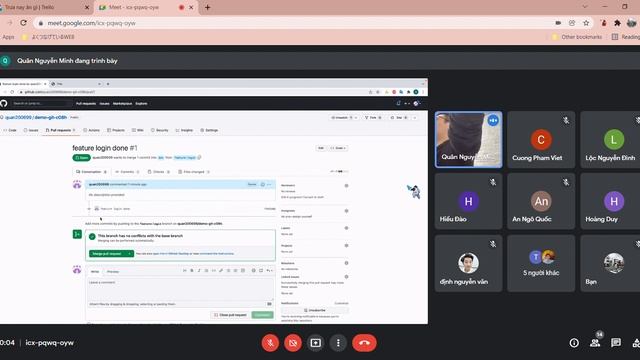The height and width of the screenshot is (360, 640).
Task: Bookmark this page with the star icon
Action: (x=586, y=23)
